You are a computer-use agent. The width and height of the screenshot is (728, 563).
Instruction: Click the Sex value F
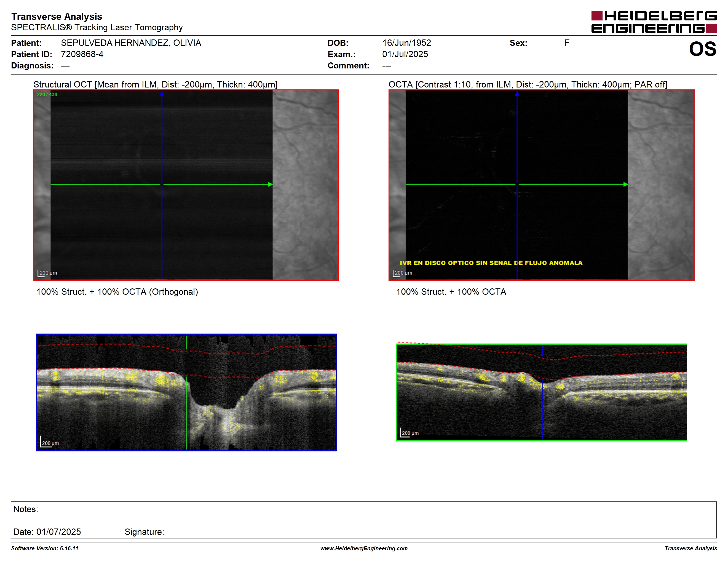(x=567, y=43)
